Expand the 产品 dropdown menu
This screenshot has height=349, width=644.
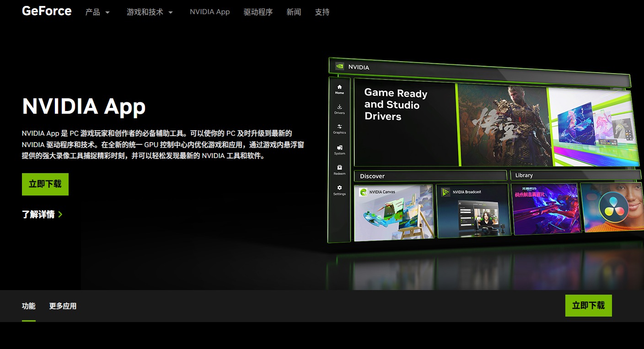pos(97,12)
